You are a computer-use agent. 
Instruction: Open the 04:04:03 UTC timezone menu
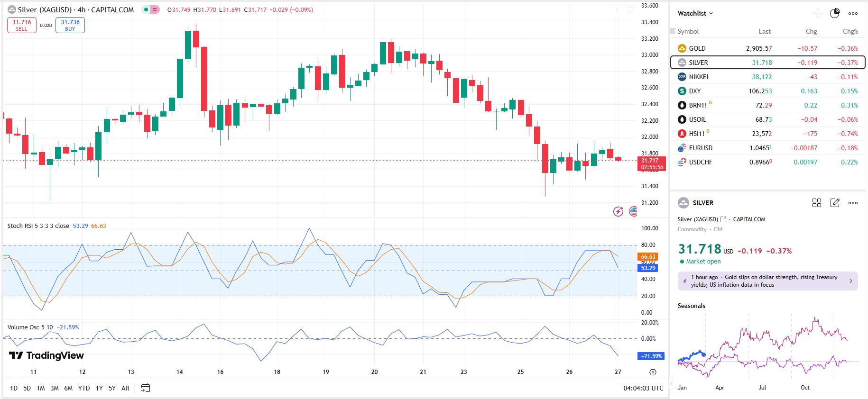pyautogui.click(x=643, y=388)
